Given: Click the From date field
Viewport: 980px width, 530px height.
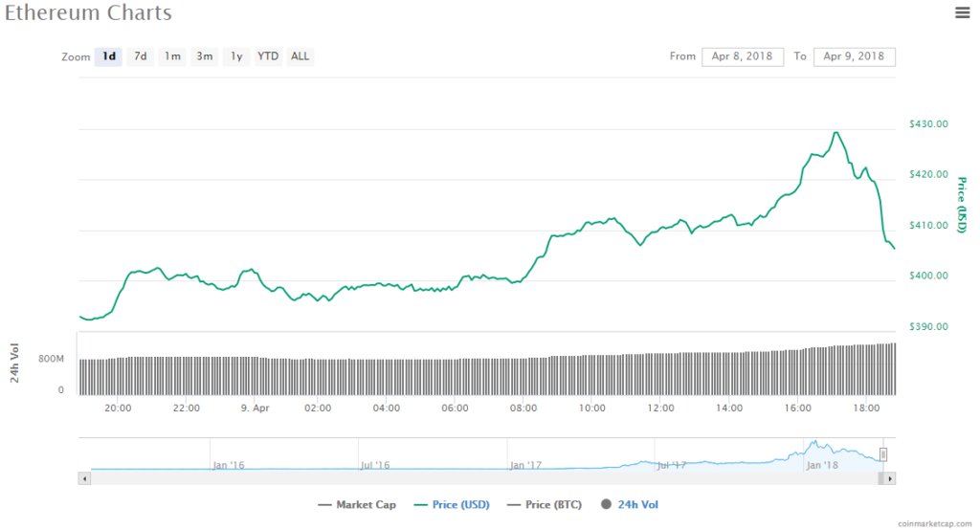Looking at the screenshot, I should 743,56.
